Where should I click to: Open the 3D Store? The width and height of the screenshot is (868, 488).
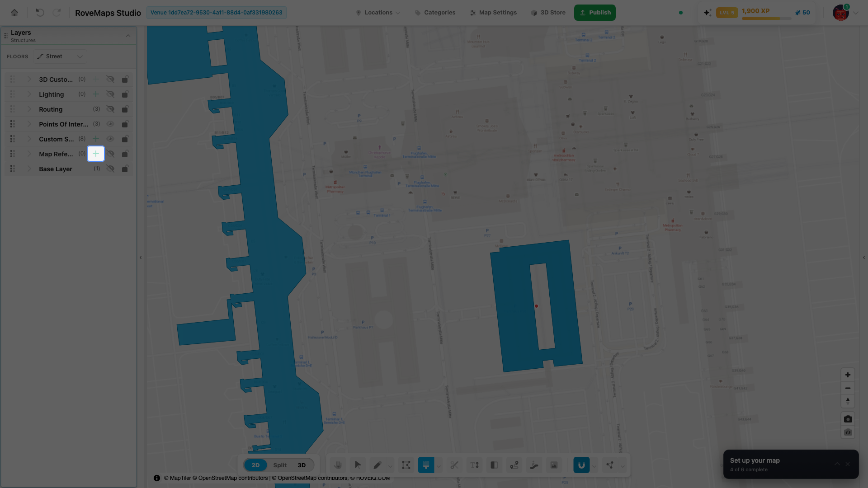(x=548, y=13)
